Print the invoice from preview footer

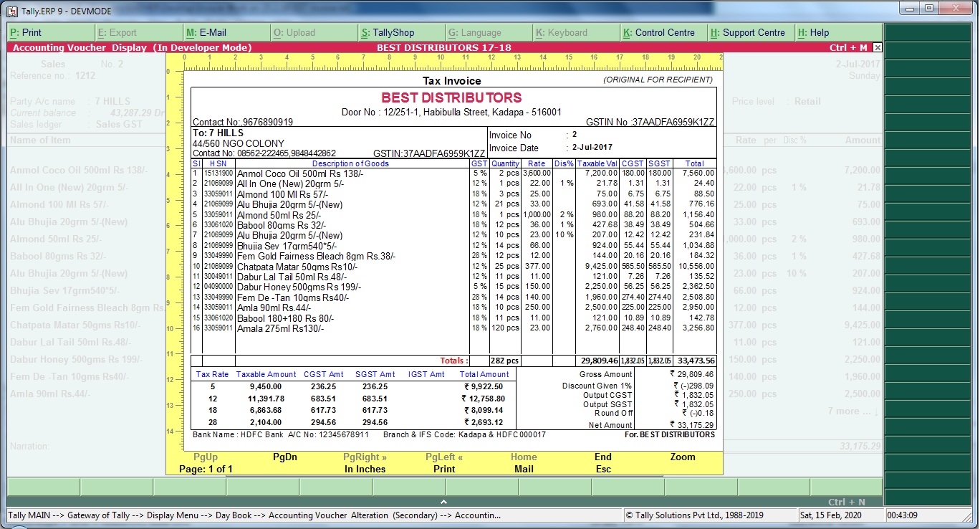pos(444,469)
